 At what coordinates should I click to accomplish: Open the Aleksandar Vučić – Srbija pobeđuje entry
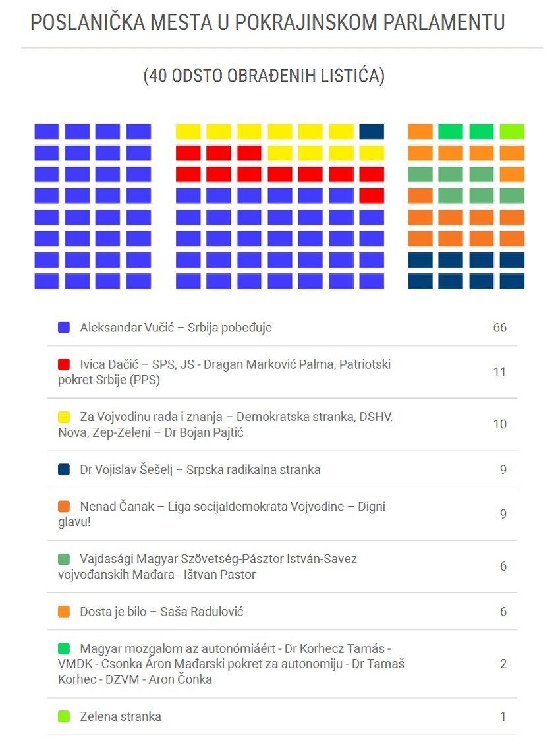click(175, 328)
